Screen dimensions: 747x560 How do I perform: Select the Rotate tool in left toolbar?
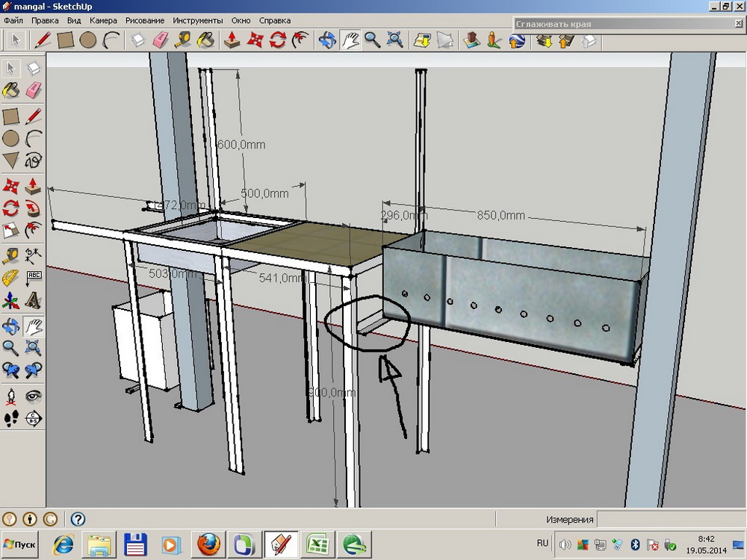tap(10, 208)
